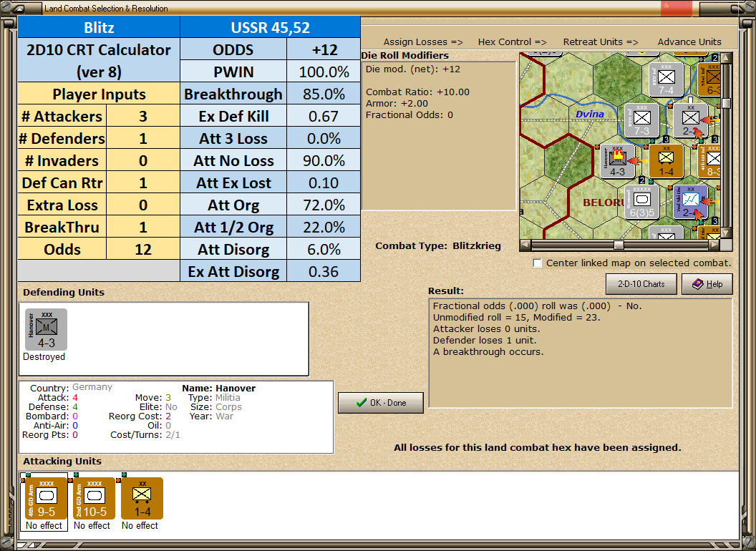
Task: Click the attack arrow pointing at Hanover
Action: point(638,161)
